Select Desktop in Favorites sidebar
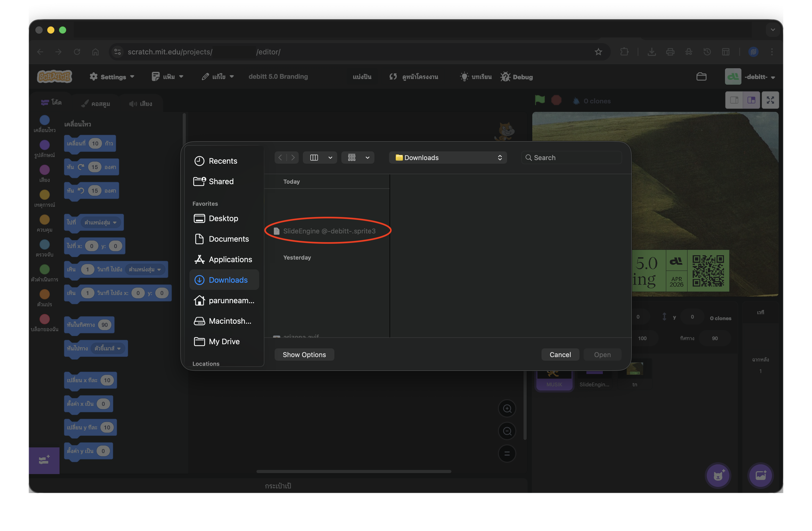The width and height of the screenshot is (812, 531). pos(223,218)
